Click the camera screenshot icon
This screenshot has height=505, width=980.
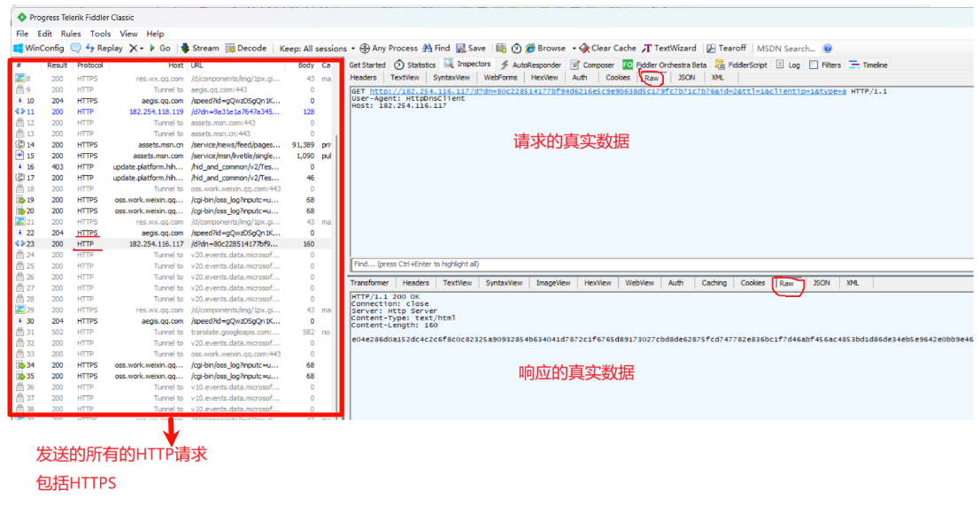pyautogui.click(x=501, y=48)
